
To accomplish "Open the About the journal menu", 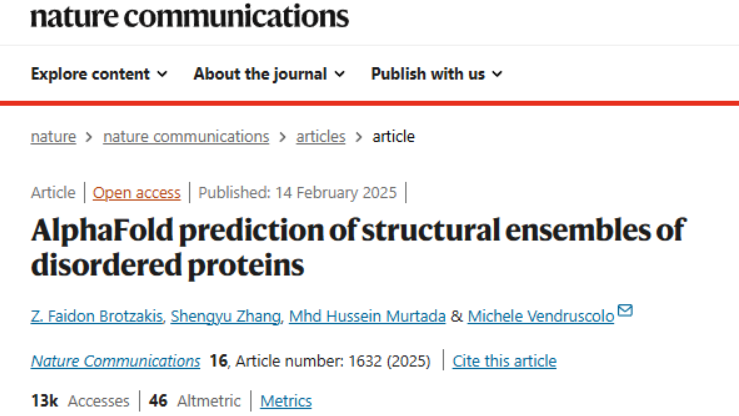I will [260, 74].
